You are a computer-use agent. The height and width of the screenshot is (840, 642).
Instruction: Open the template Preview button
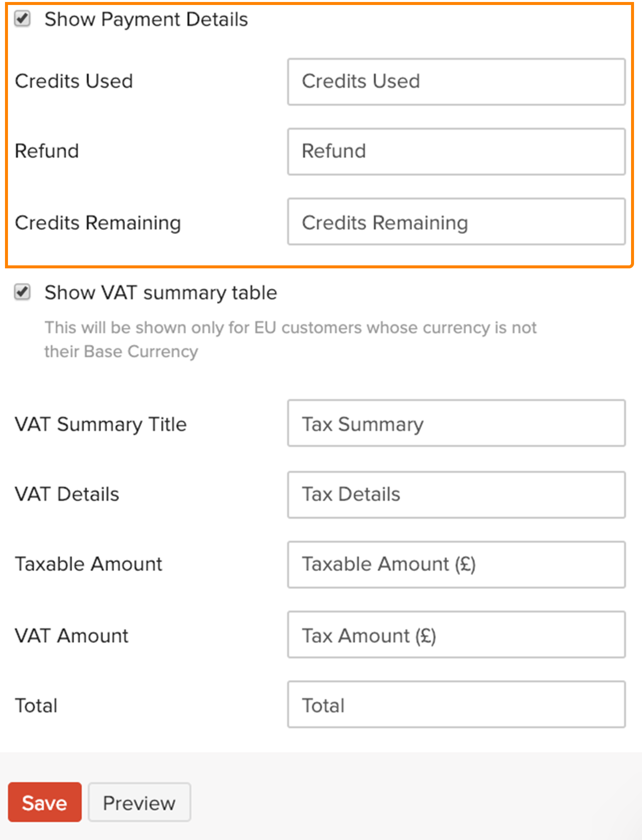point(139,803)
